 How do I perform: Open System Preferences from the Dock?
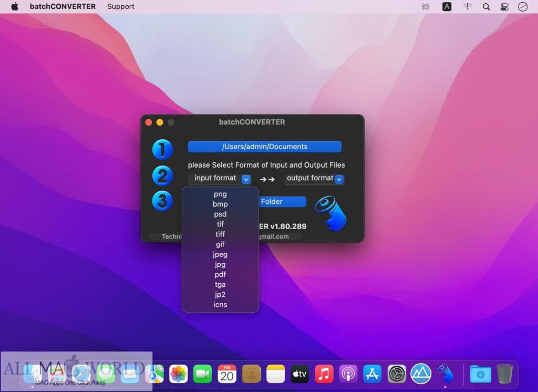tap(397, 374)
